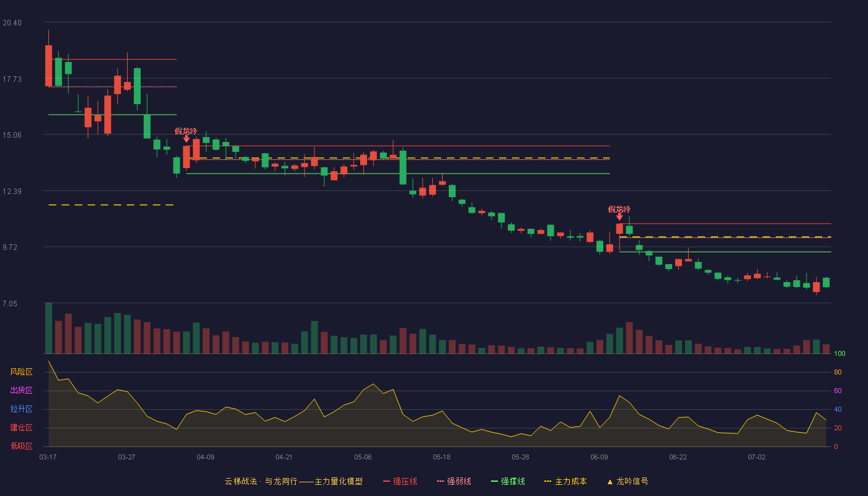Viewport: 868px width, 496px height.
Task: Click the blue 40 indicator axis value
Action: tap(838, 410)
